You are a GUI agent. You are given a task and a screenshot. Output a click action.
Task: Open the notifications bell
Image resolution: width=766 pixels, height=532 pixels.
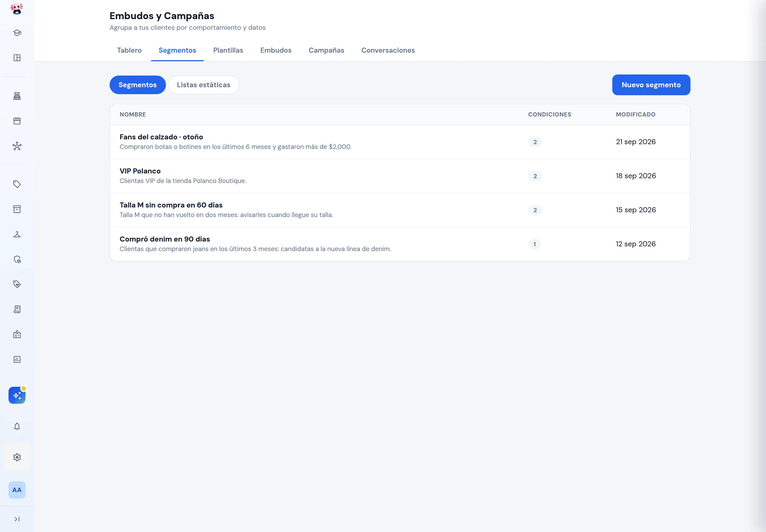[17, 426]
